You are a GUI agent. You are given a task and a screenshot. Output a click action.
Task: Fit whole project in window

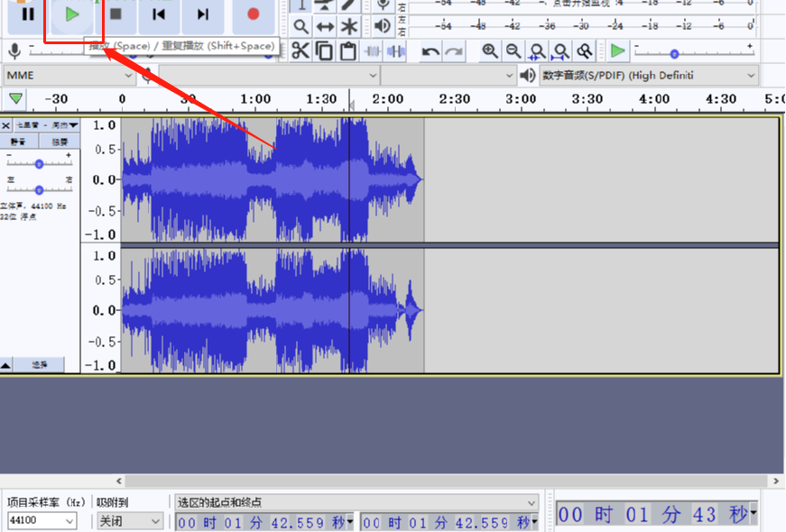coord(561,51)
